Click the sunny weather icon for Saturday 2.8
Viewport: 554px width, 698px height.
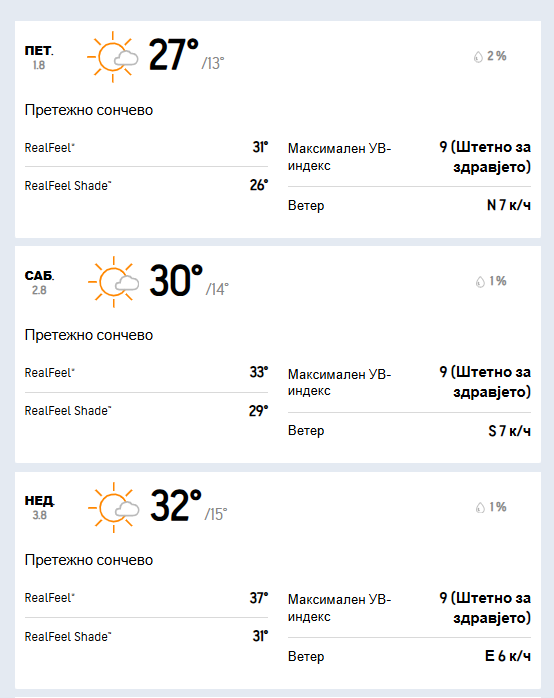coord(113,282)
